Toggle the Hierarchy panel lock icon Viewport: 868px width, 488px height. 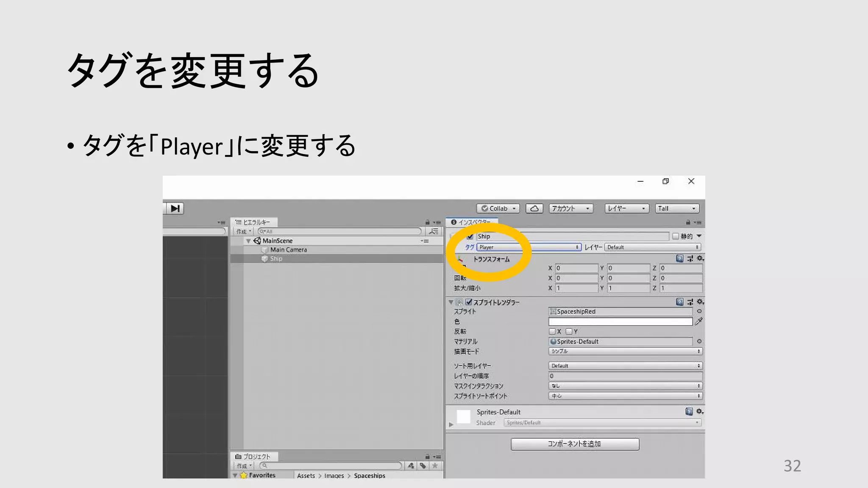click(427, 222)
